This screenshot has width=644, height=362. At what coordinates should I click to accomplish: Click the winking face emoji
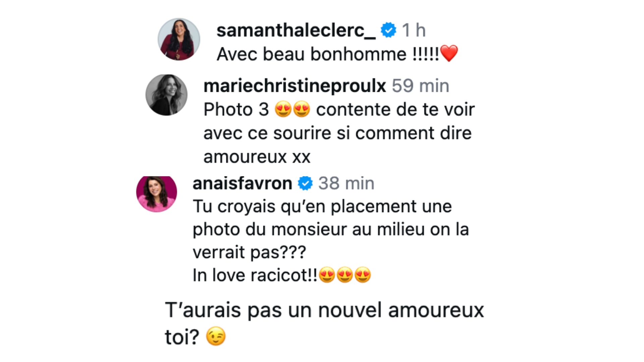216,337
